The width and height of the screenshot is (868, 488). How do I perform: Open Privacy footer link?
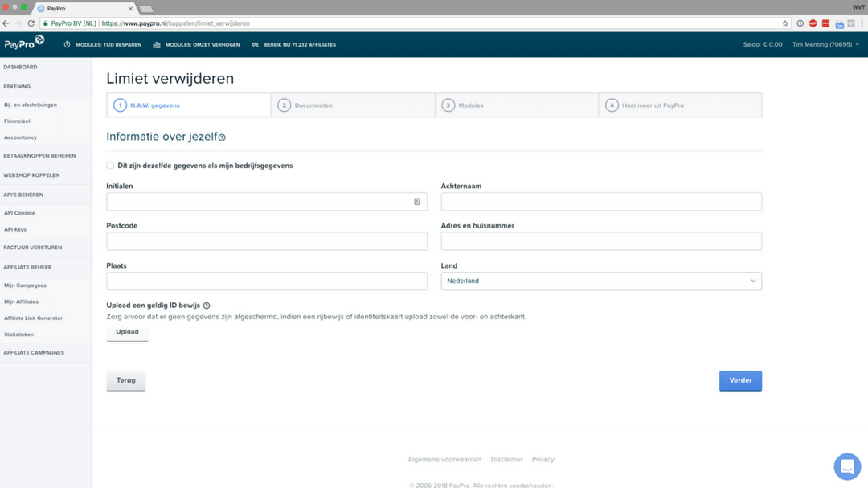click(x=543, y=459)
